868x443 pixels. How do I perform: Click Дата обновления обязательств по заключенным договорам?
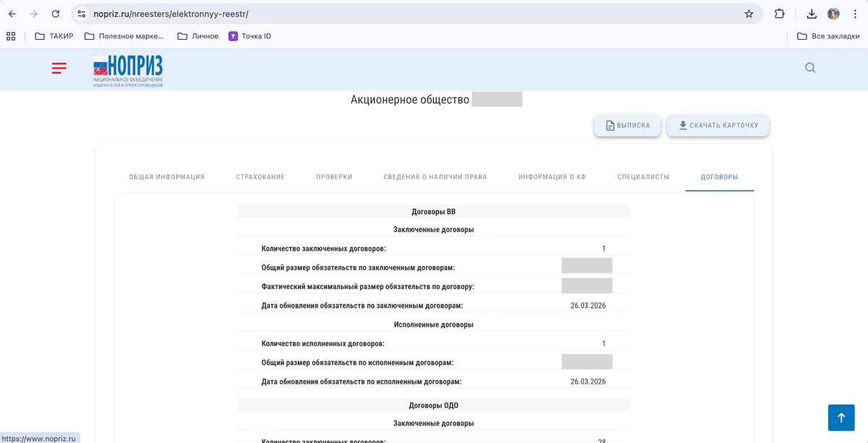(362, 306)
